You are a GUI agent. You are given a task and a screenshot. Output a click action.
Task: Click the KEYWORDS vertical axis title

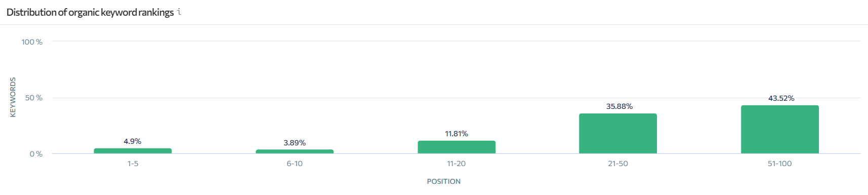13,97
